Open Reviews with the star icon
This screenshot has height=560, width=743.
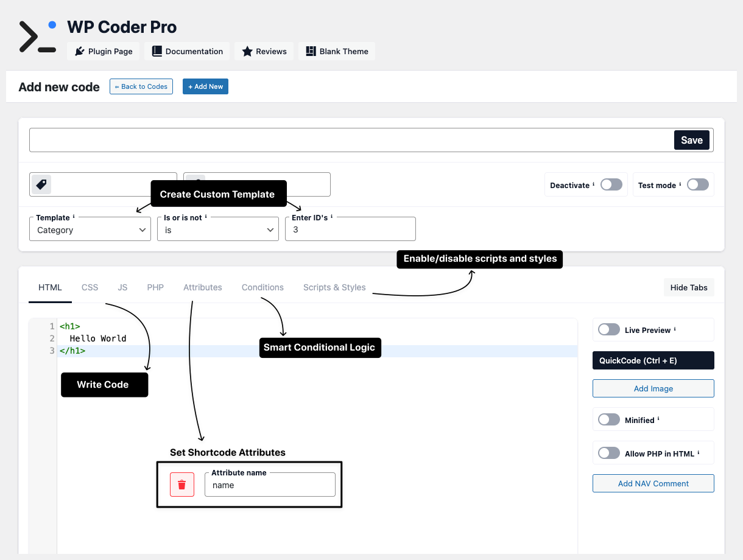(264, 51)
